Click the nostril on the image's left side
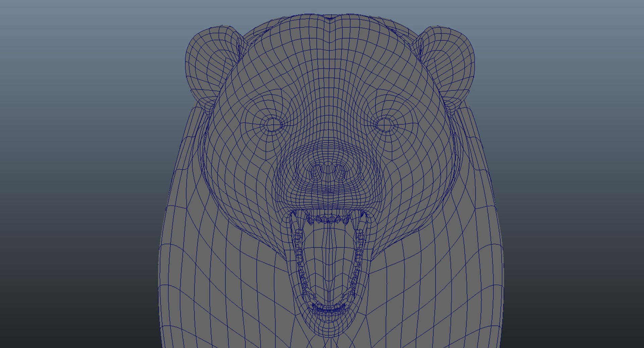644x348 pixels. coord(317,172)
